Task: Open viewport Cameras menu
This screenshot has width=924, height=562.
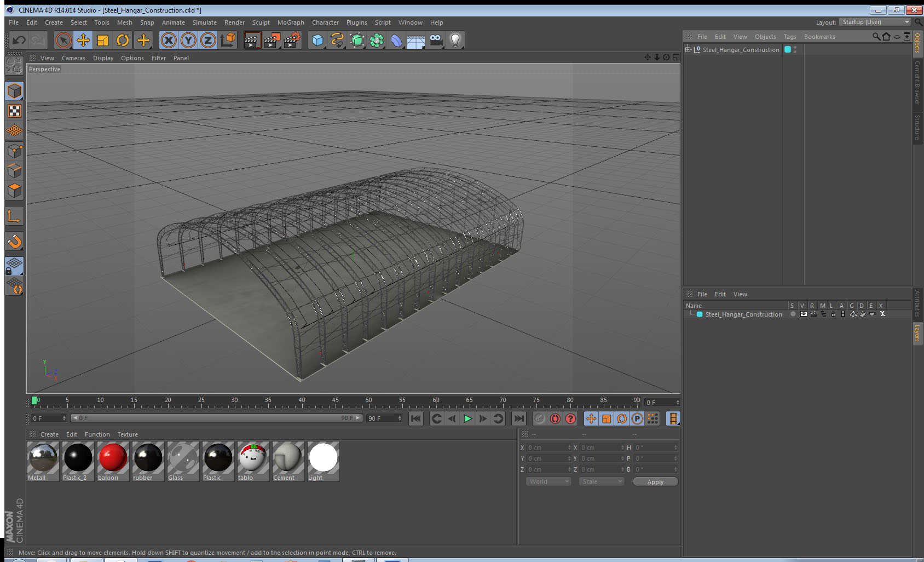Action: point(73,58)
